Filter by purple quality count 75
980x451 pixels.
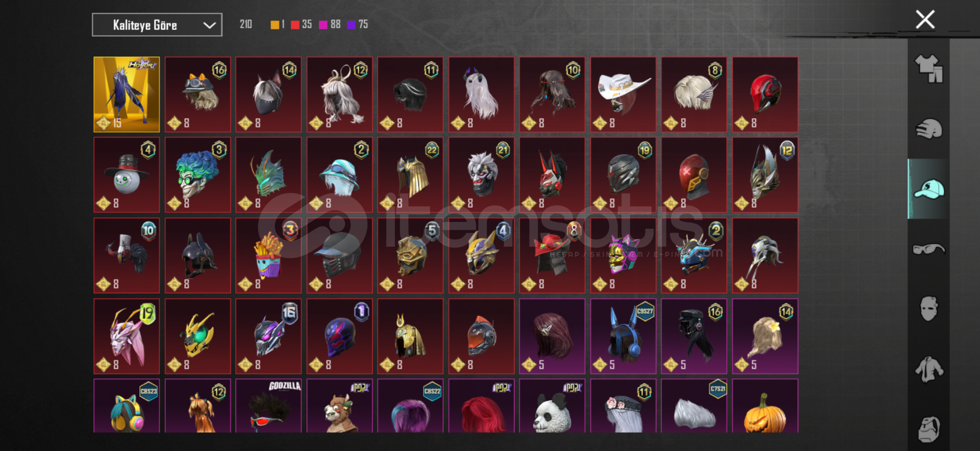pos(357,24)
